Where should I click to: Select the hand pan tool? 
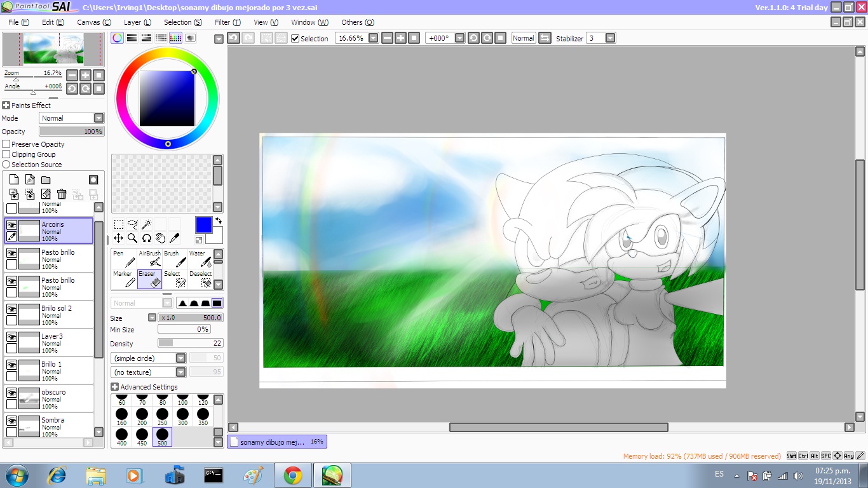tap(161, 238)
